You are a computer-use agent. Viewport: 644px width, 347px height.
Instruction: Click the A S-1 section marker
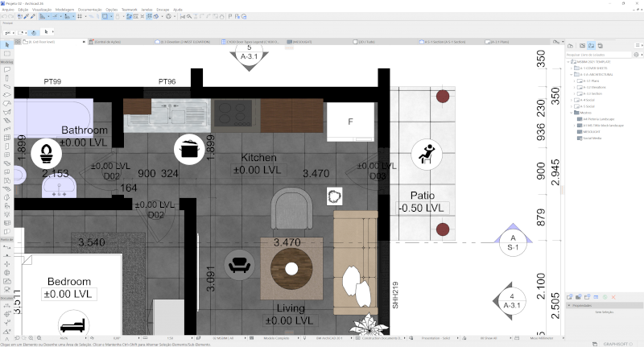click(x=510, y=242)
